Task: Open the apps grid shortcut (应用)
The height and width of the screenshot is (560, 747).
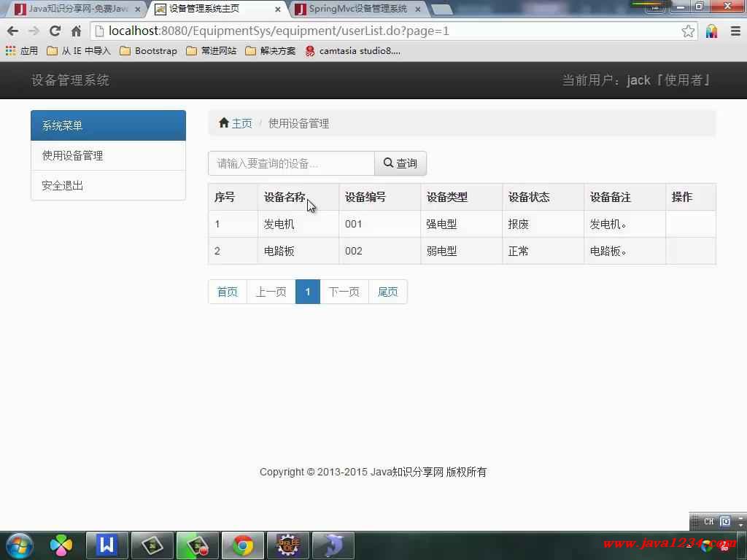Action: (x=21, y=51)
